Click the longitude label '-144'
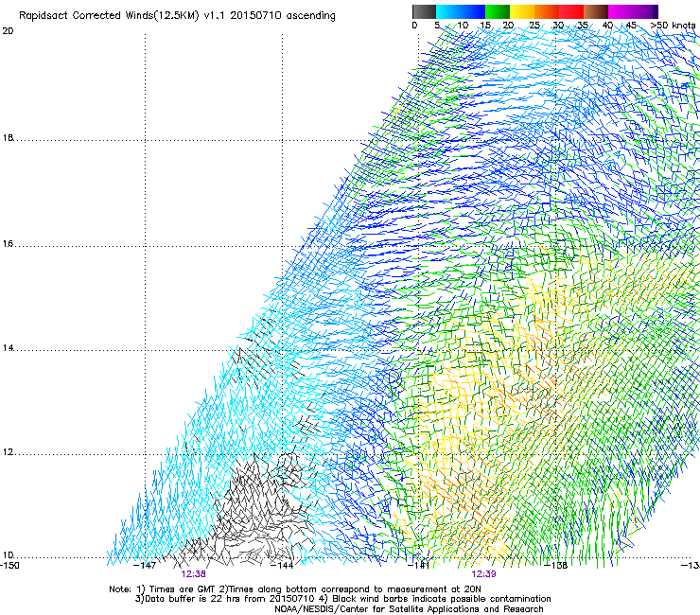This screenshot has height=615, width=700. click(x=282, y=566)
